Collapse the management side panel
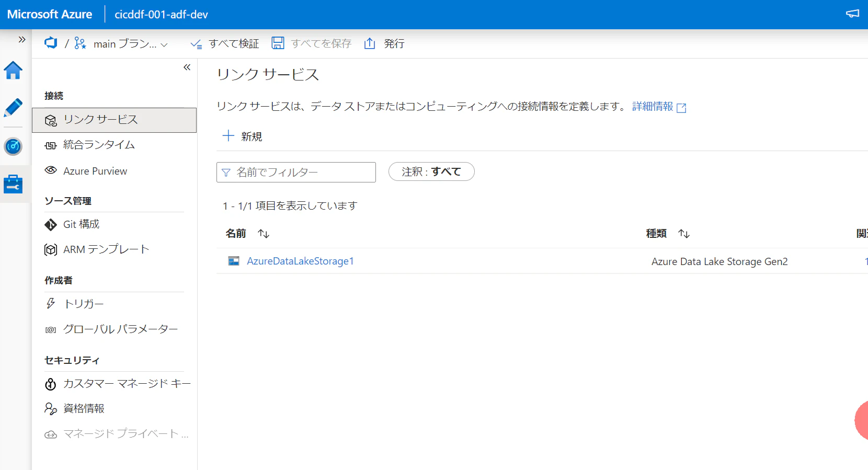The height and width of the screenshot is (470, 868). point(187,67)
